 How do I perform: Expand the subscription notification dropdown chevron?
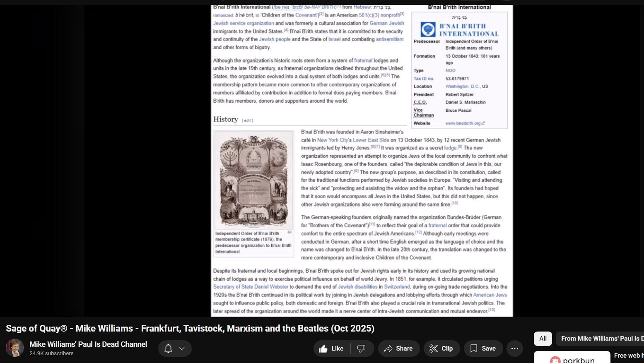(x=182, y=349)
